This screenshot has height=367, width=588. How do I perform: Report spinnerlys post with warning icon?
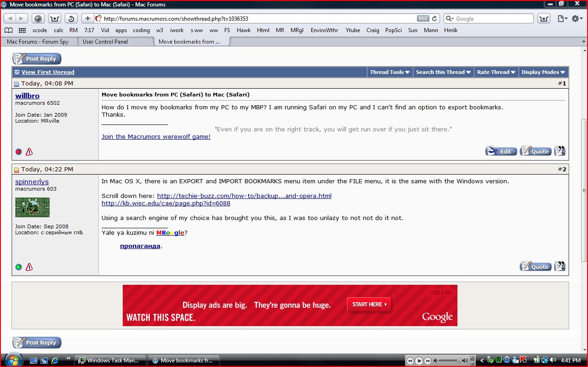point(29,267)
